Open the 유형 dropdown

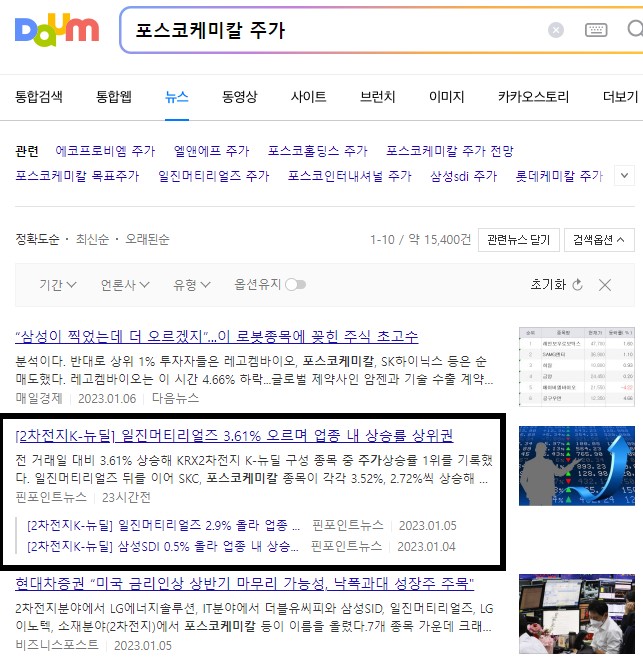[x=191, y=285]
